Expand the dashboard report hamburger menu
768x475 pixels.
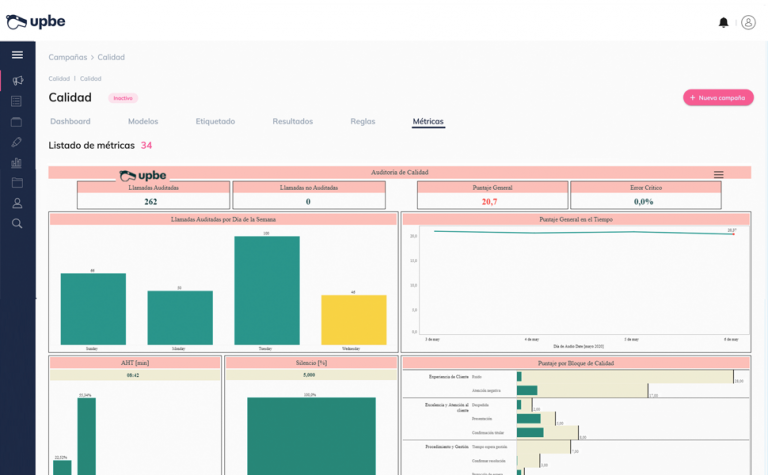click(x=718, y=174)
